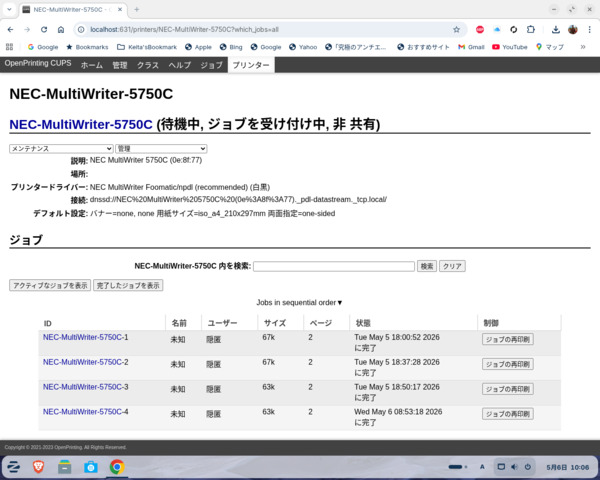Click the クリア button
Image resolution: width=600 pixels, height=480 pixels.
point(452,266)
